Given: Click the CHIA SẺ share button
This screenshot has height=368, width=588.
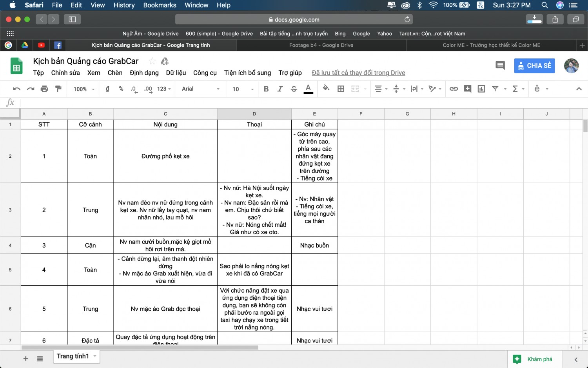Looking at the screenshot, I should click(x=535, y=66).
